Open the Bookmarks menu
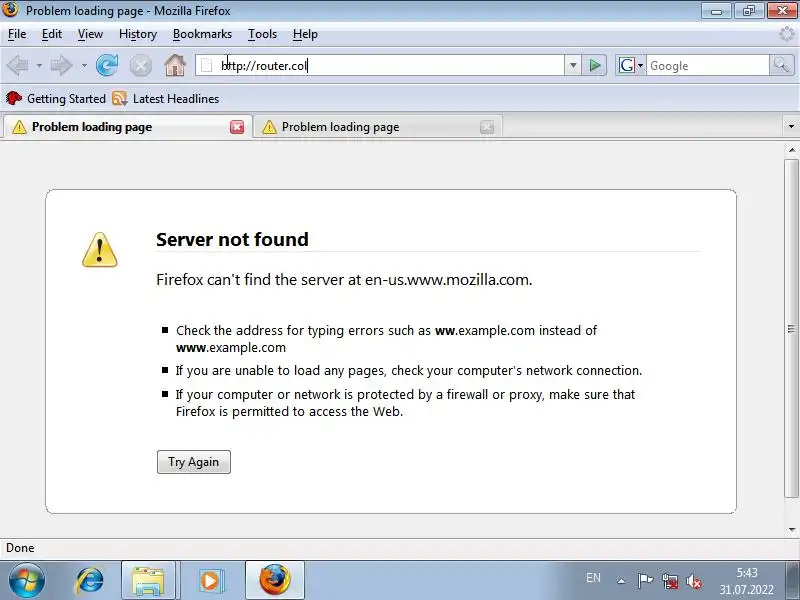This screenshot has height=600, width=800. 202,34
